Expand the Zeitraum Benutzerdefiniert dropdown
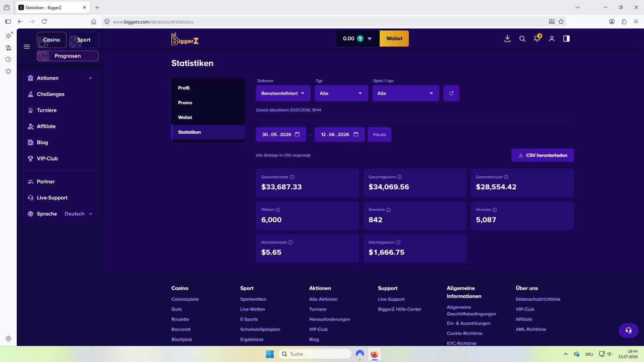Screen dimensions: 644x362 [283, 93]
